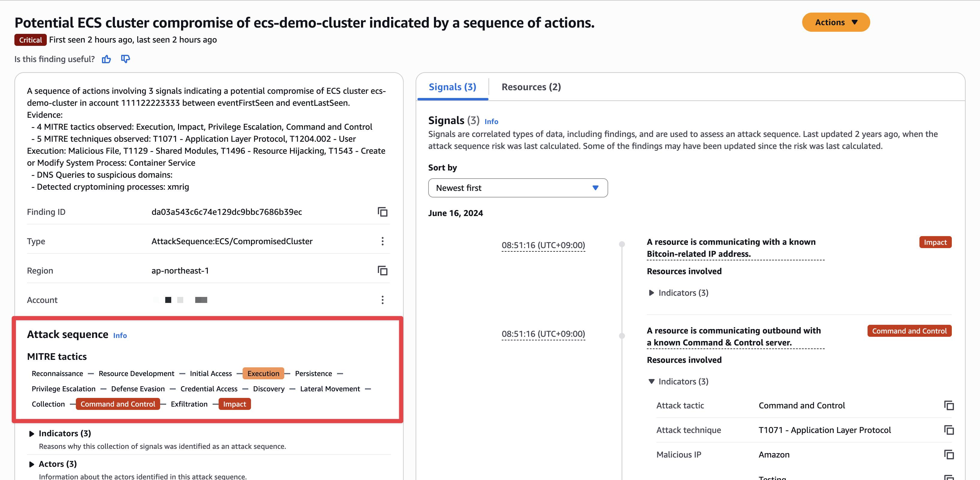Viewport: 980px width, 480px height.
Task: Click the thumbs up feedback icon
Action: [x=106, y=59]
